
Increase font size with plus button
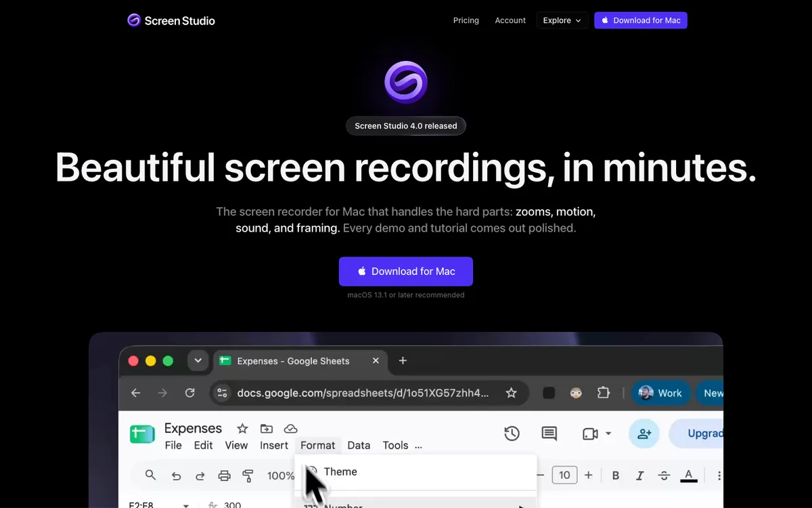tap(588, 475)
